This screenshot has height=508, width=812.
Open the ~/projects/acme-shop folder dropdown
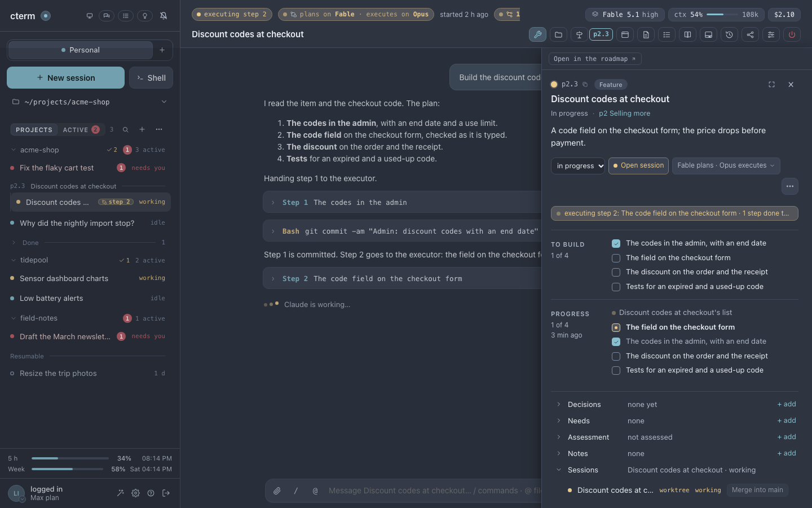pos(90,102)
